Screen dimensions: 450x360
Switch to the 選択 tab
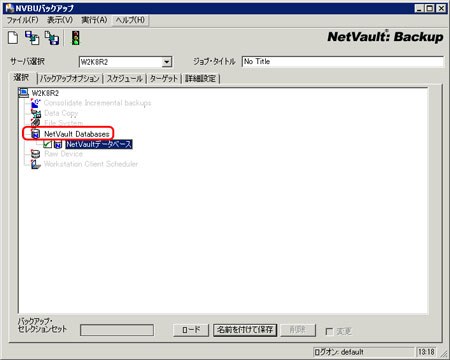coord(22,78)
